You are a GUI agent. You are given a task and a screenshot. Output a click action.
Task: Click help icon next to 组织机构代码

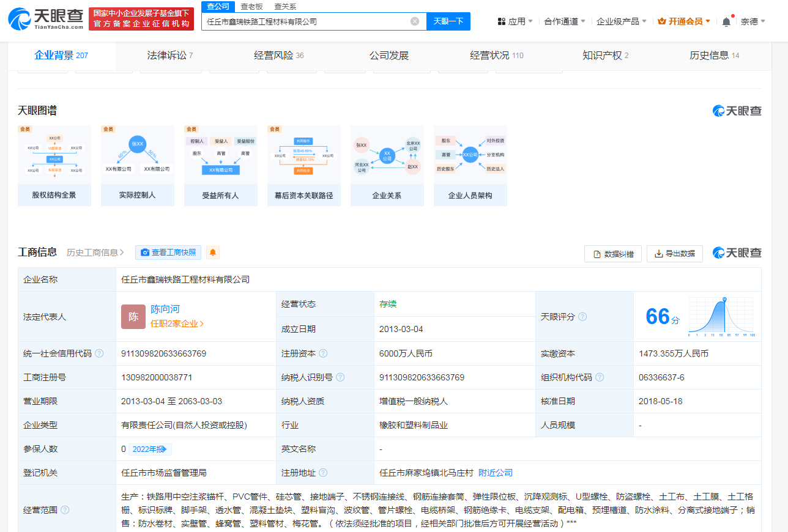[600, 377]
